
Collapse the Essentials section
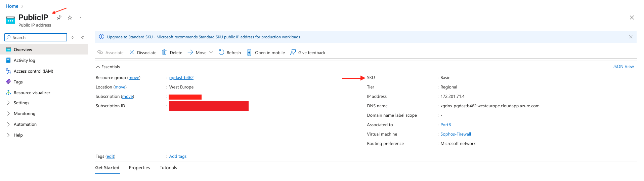[98, 67]
